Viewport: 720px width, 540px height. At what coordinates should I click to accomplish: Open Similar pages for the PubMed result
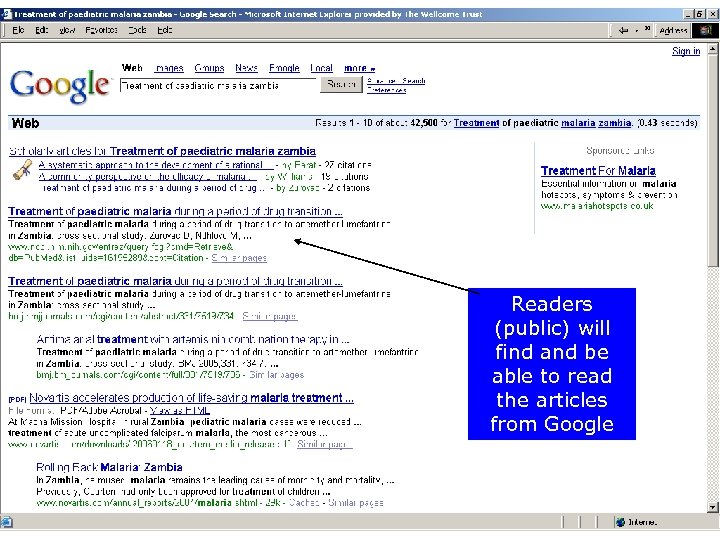239,258
